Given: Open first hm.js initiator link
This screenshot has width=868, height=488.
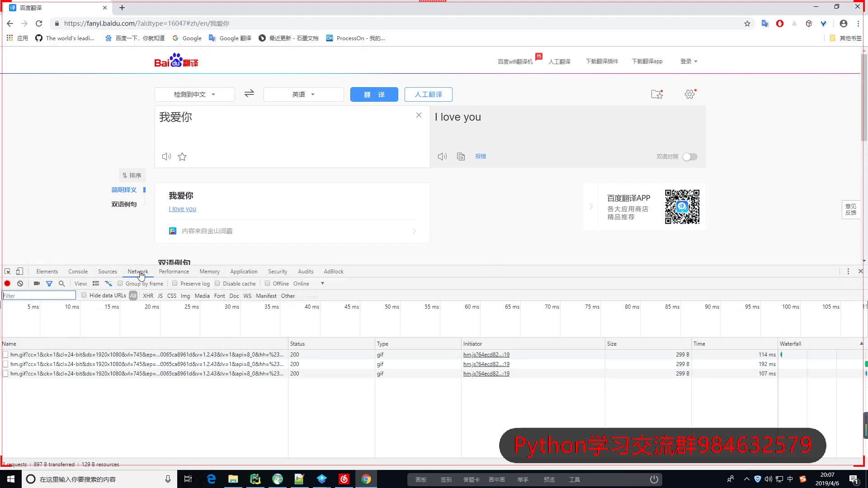Looking at the screenshot, I should (486, 355).
